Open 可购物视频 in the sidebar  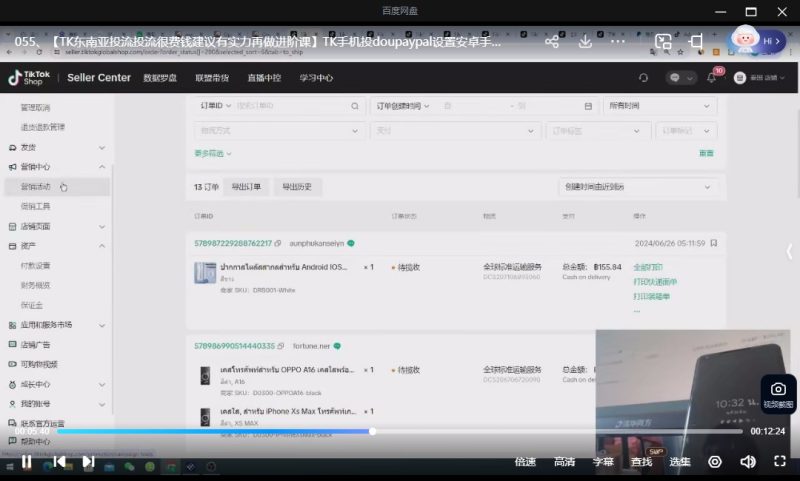tap(39, 364)
